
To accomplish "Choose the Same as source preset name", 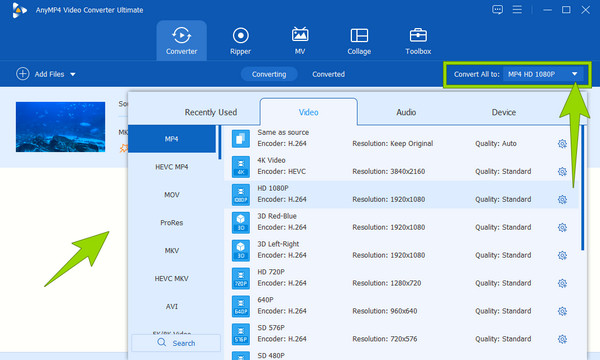I will [283, 132].
